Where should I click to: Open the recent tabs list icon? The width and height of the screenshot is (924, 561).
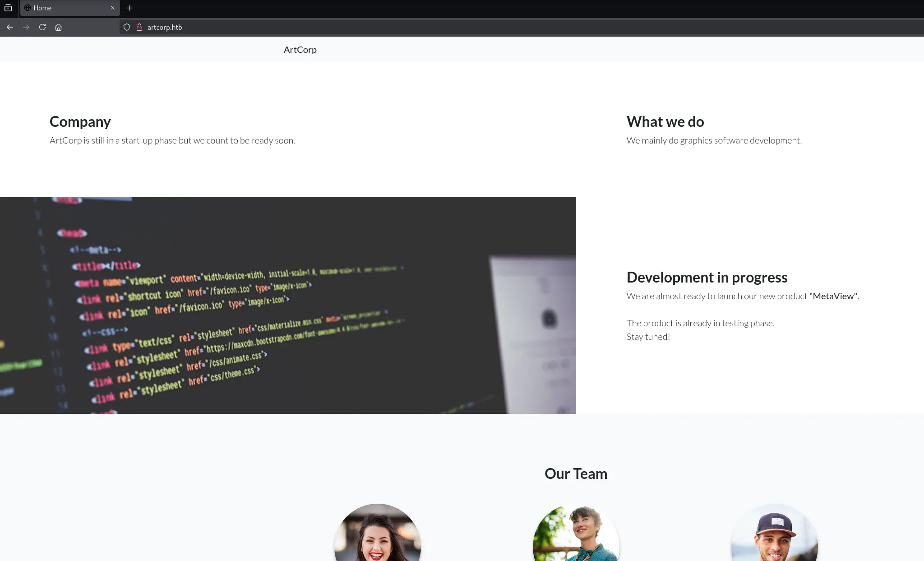pos(8,8)
